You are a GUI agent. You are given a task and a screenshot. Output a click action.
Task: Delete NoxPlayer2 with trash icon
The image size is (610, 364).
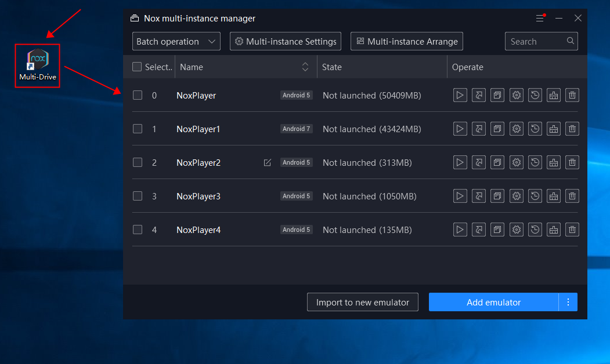[x=572, y=162]
